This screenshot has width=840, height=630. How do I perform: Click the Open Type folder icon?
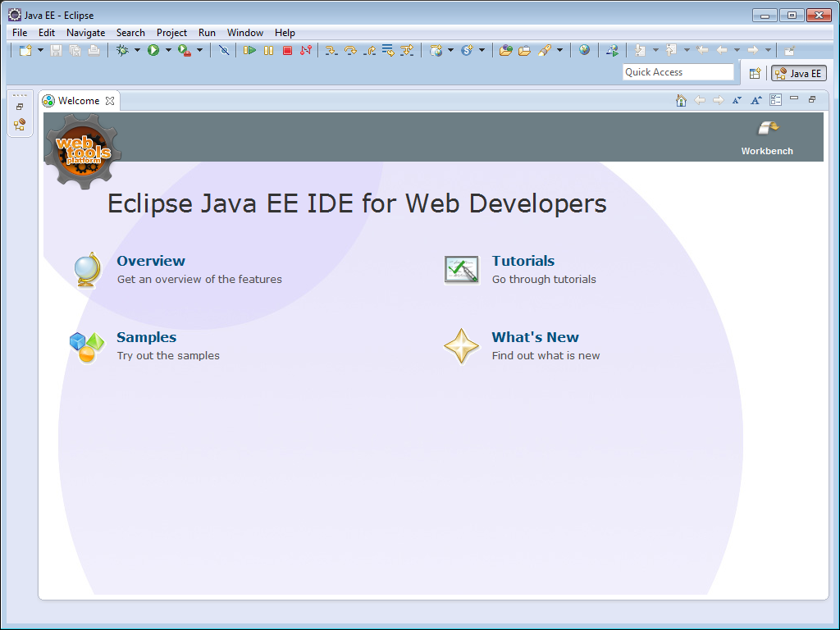coord(505,50)
